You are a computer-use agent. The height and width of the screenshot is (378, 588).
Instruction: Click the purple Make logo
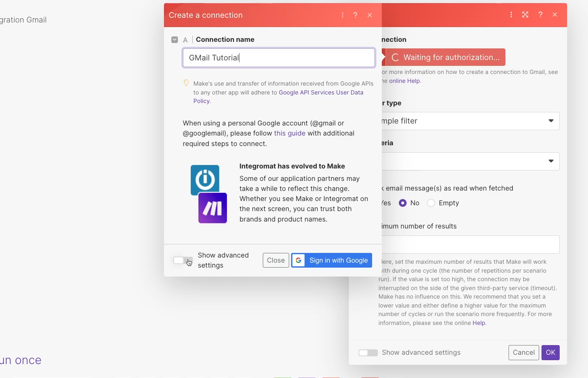213,208
